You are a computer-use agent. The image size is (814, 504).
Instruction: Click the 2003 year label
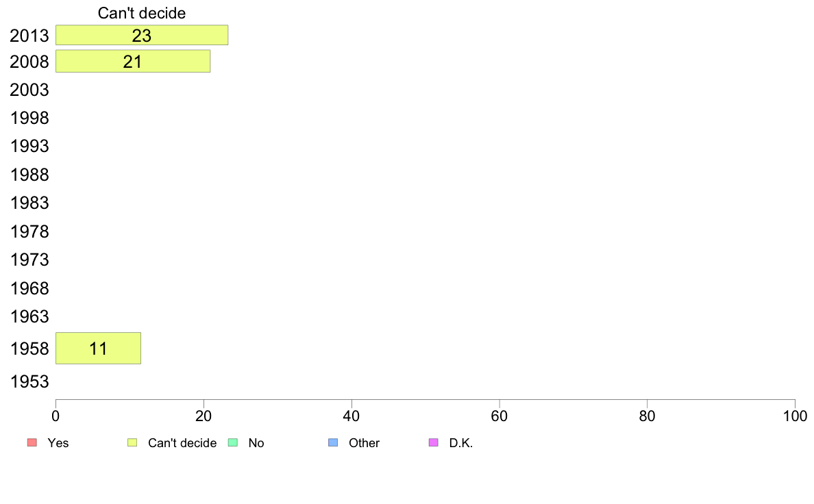[29, 90]
